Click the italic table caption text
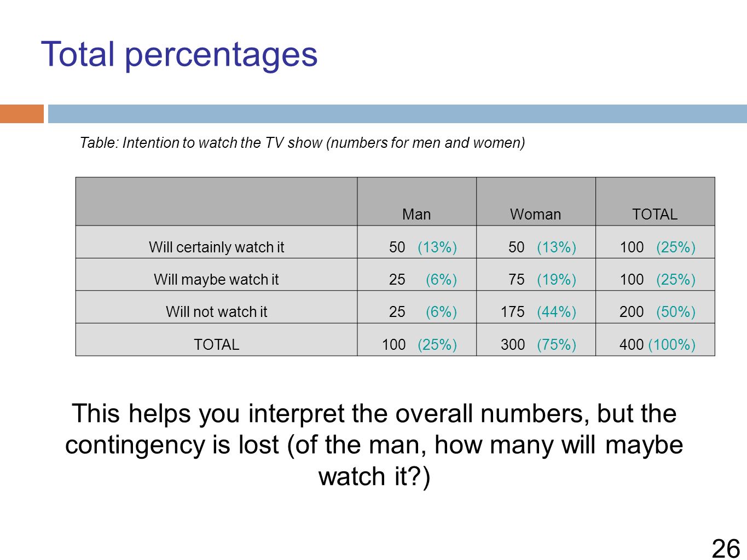Image resolution: width=747 pixels, height=560 pixels. (x=302, y=143)
